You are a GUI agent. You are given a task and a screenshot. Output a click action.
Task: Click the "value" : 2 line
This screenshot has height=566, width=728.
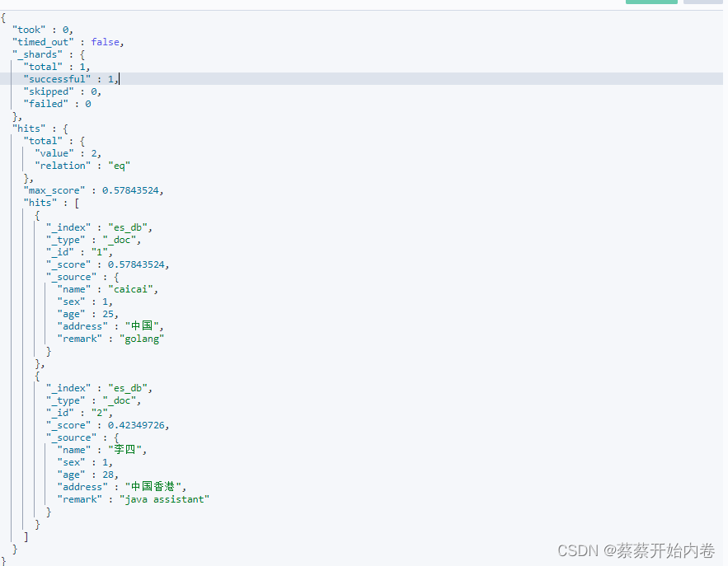point(68,153)
